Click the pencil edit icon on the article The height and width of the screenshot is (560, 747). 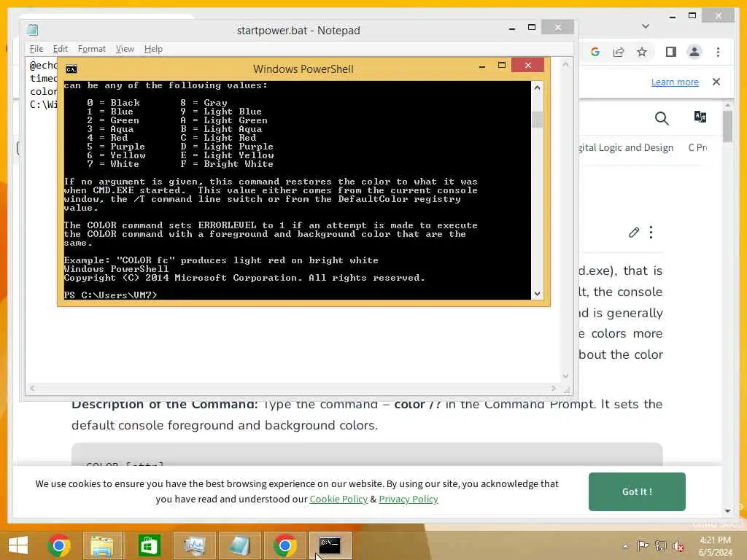pyautogui.click(x=634, y=233)
